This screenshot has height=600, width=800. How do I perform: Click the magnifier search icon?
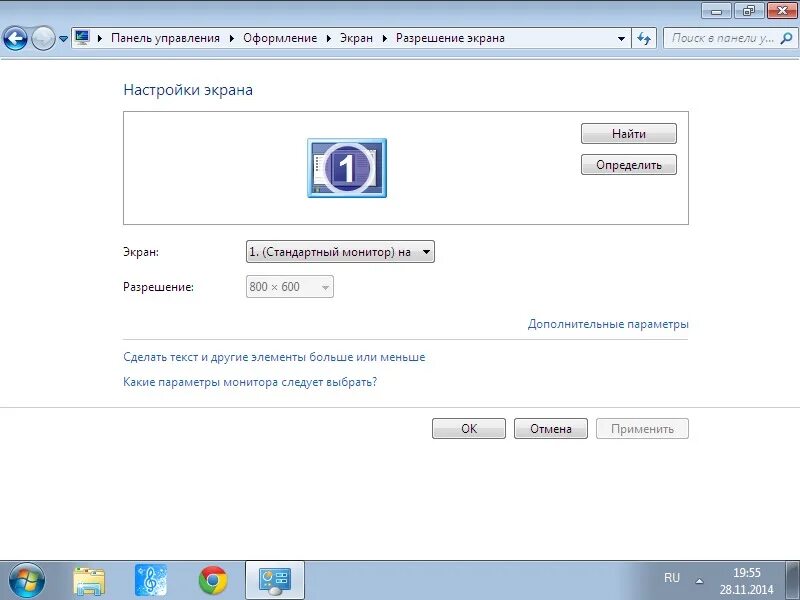coord(787,38)
